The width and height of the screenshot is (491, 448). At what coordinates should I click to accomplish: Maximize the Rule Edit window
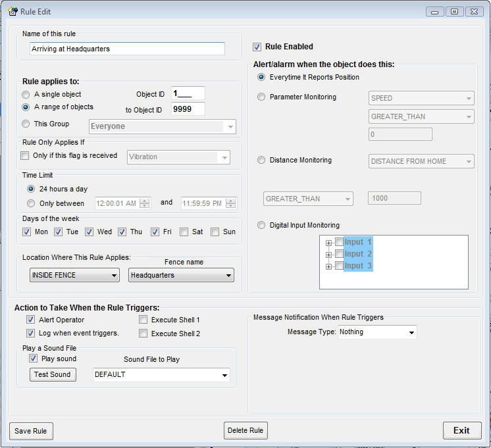pos(454,12)
